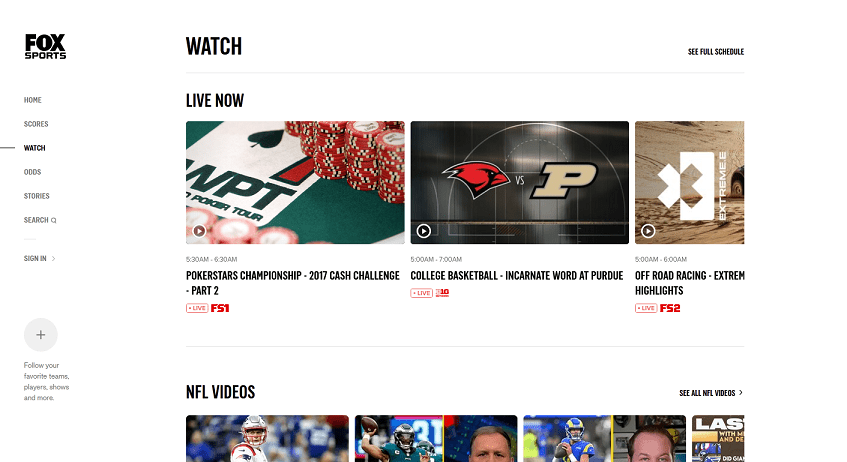Open the WPT poker chips thumbnail
The width and height of the screenshot is (847, 462).
coord(295,183)
